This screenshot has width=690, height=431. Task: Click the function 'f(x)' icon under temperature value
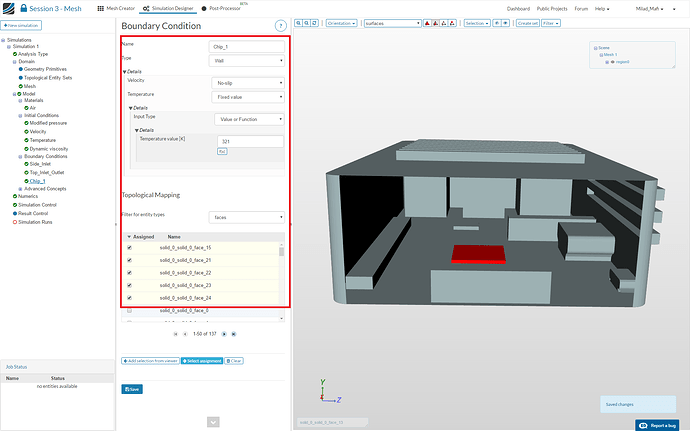[x=222, y=151]
